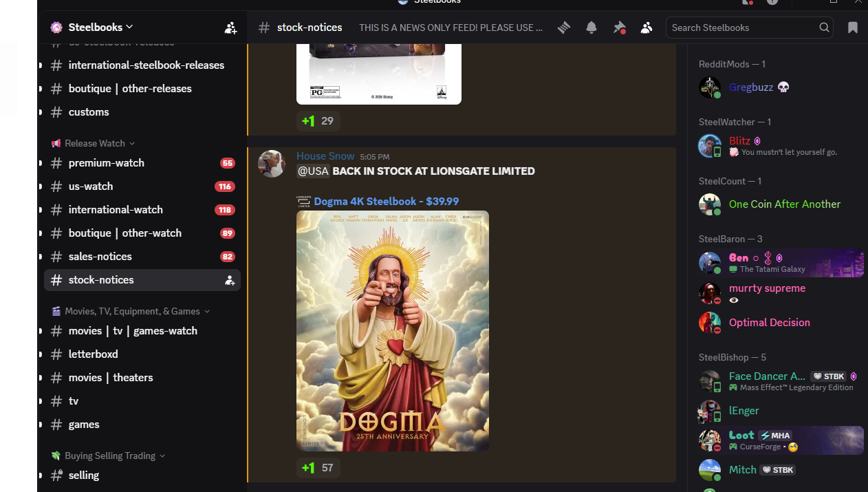This screenshot has width=868, height=492.
Task: Click the House Snow username
Action: click(325, 156)
